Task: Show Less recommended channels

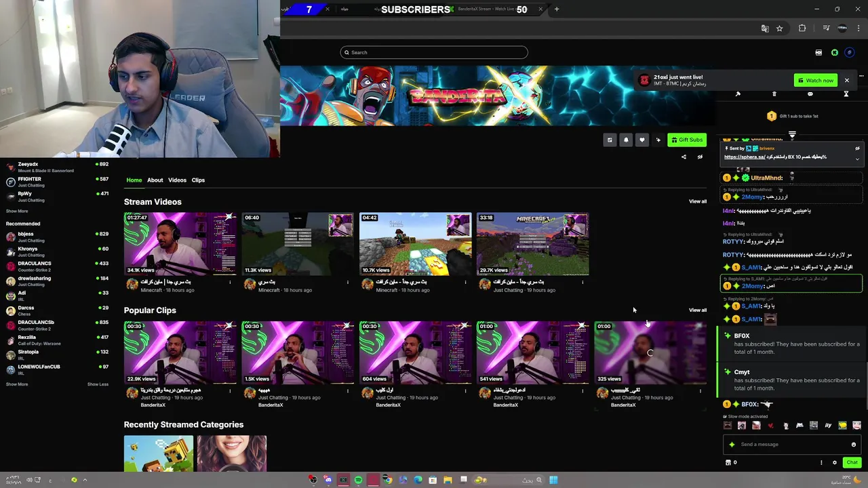Action: click(98, 384)
